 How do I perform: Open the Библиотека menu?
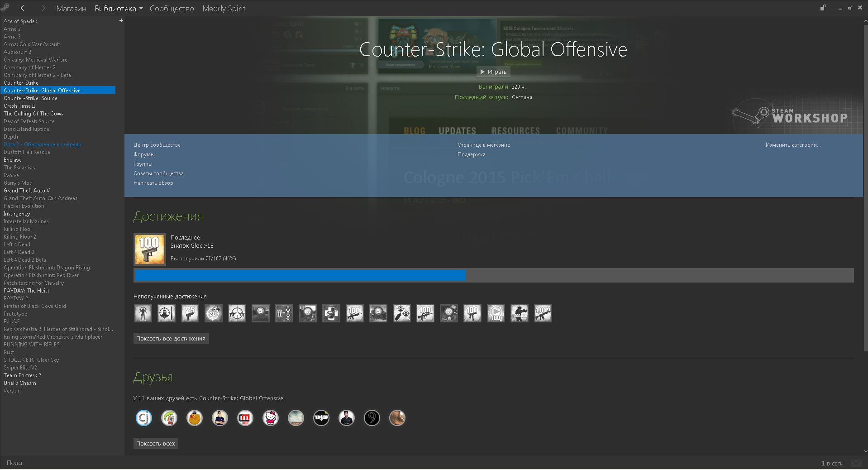click(x=115, y=9)
